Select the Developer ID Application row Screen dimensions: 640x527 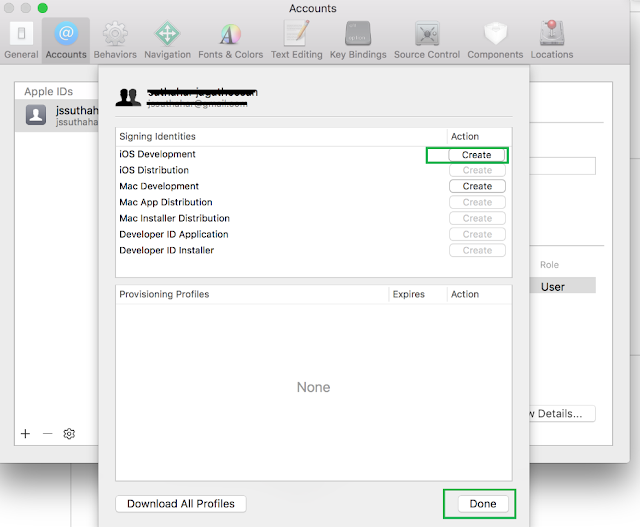(313, 234)
